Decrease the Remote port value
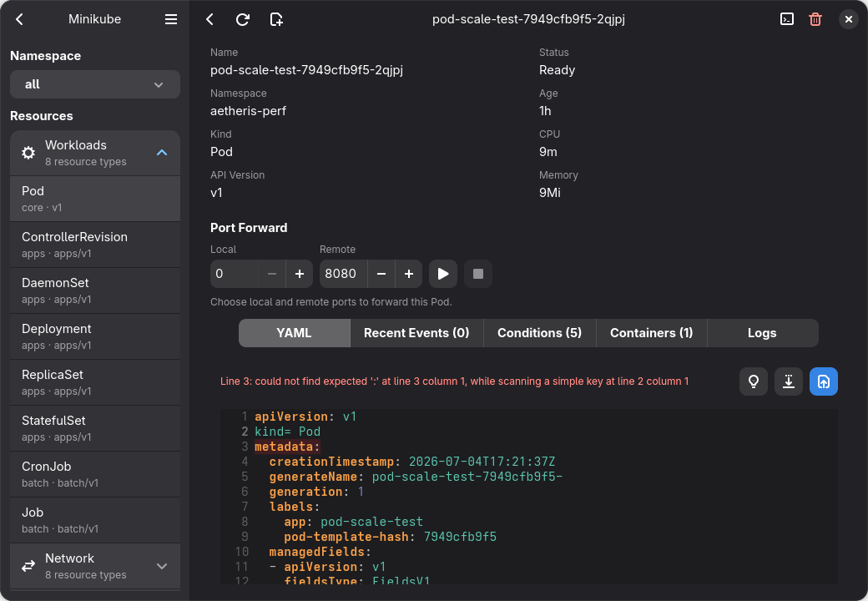868x601 pixels. 381,274
